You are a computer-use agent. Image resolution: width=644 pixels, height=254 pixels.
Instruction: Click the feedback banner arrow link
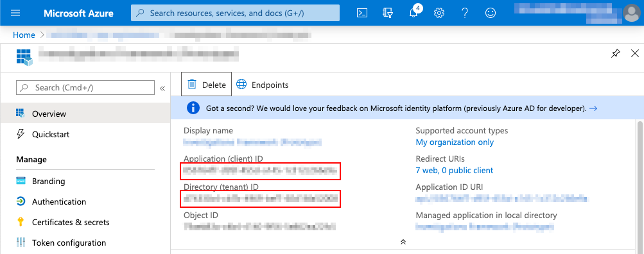tap(593, 108)
